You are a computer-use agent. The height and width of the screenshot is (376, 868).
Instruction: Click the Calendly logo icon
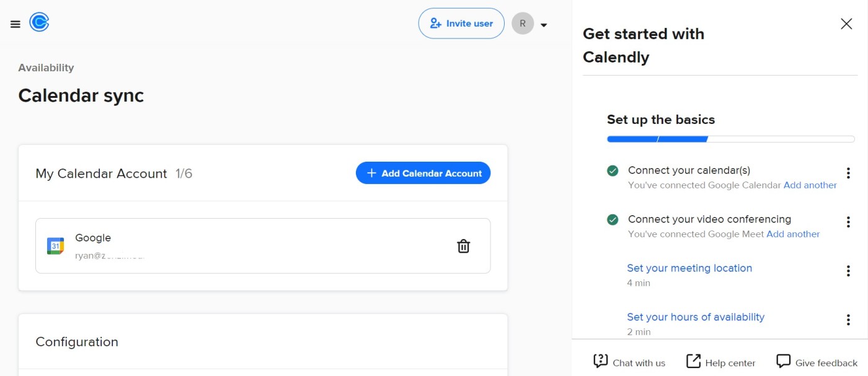click(39, 23)
